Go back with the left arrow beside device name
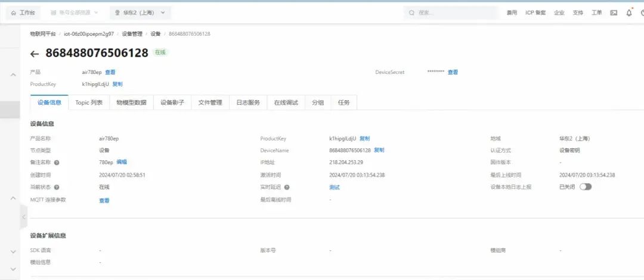This screenshot has width=644, height=280. (x=35, y=54)
